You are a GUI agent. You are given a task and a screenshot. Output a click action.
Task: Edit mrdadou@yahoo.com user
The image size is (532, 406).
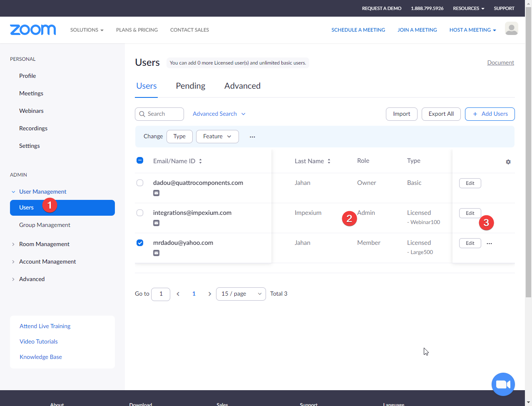tap(470, 243)
